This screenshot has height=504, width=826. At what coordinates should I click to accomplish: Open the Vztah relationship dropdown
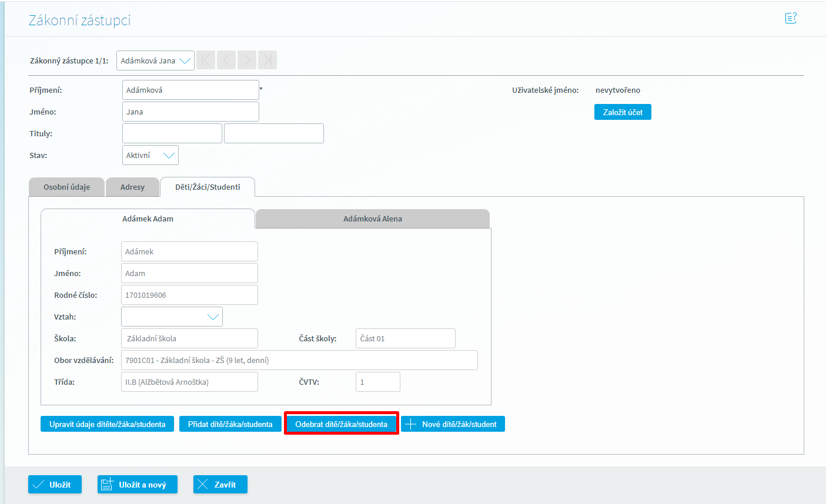click(172, 317)
